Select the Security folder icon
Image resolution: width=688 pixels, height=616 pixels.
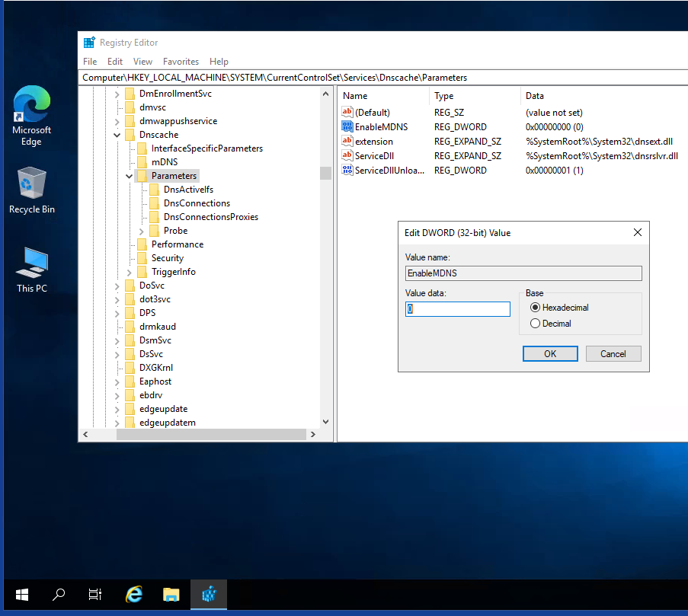[142, 258]
